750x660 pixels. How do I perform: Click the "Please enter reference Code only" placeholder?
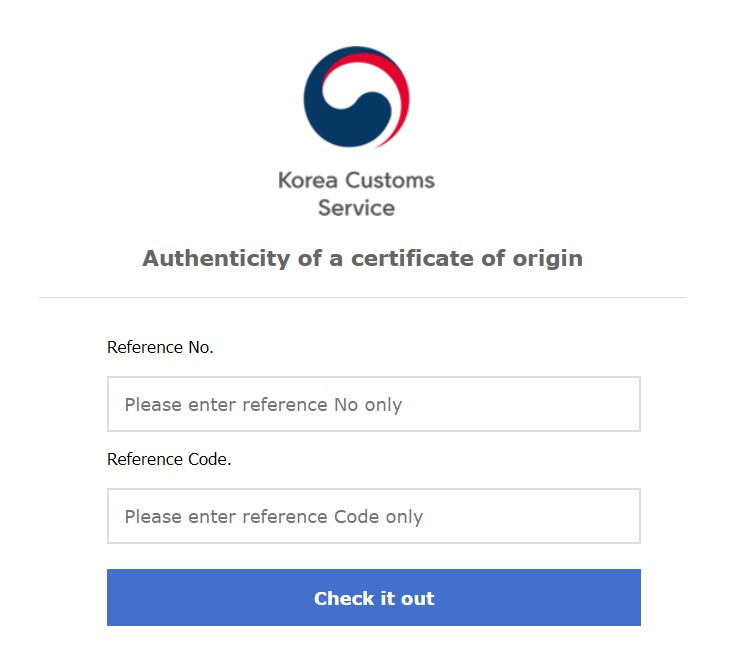[x=273, y=517]
